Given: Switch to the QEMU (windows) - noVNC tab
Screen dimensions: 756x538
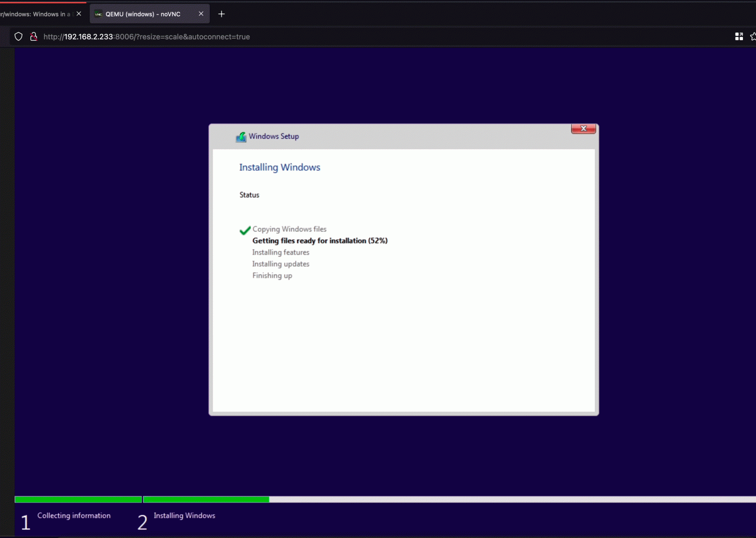Looking at the screenshot, I should 149,14.
